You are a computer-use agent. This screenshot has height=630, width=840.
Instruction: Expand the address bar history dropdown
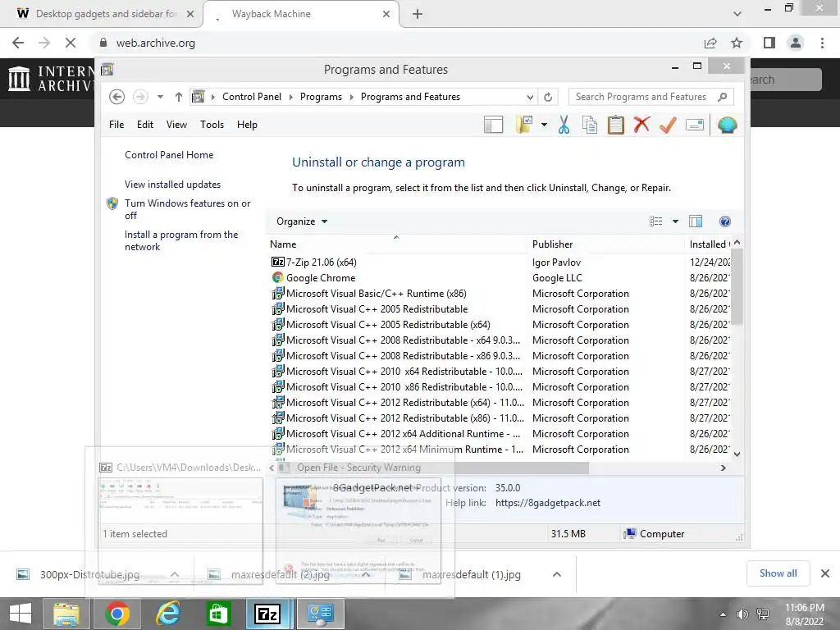[x=530, y=97]
